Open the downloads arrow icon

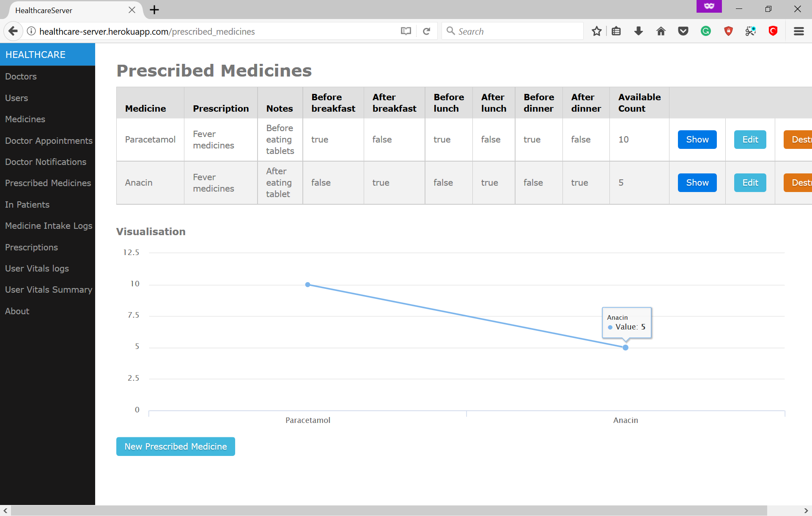point(639,31)
